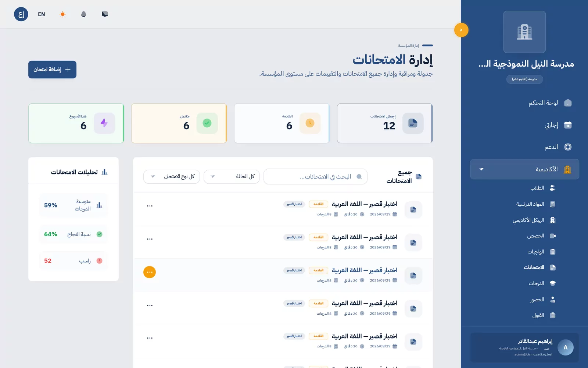Click the "A" avatar of إبراهيم عبدالقادر
Image resolution: width=588 pixels, height=368 pixels.
pos(566,347)
